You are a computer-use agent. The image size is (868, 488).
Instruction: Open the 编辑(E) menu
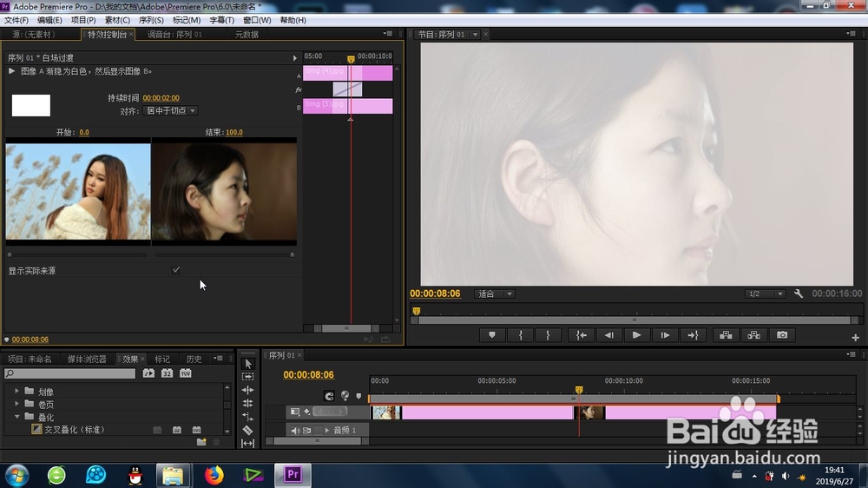(x=49, y=20)
